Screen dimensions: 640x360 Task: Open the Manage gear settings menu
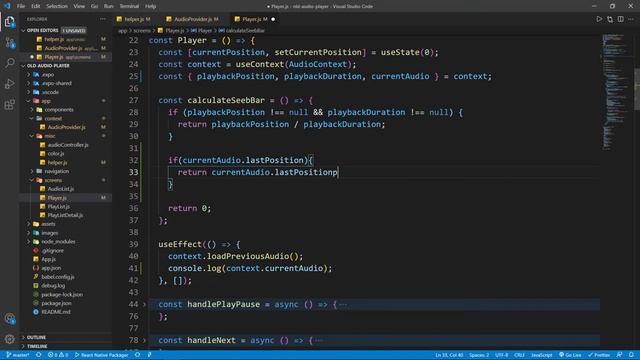click(9, 339)
